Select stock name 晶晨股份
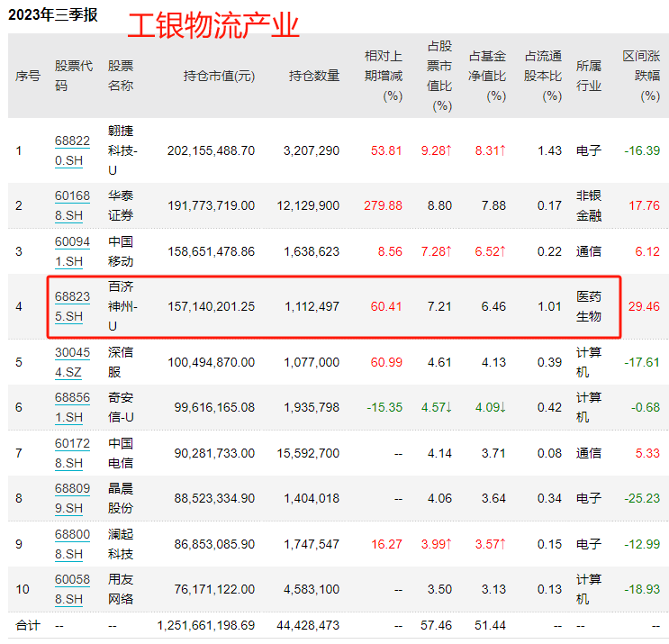This screenshot has height=644, width=669. tap(121, 498)
